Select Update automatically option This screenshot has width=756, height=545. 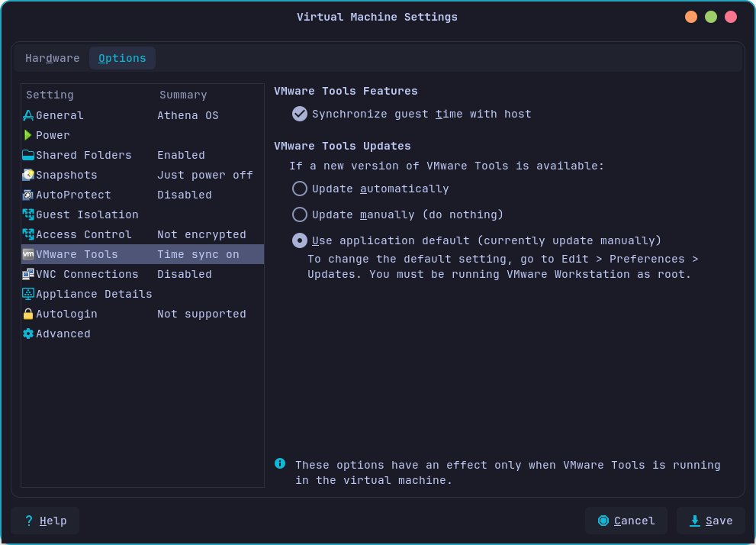click(x=300, y=189)
